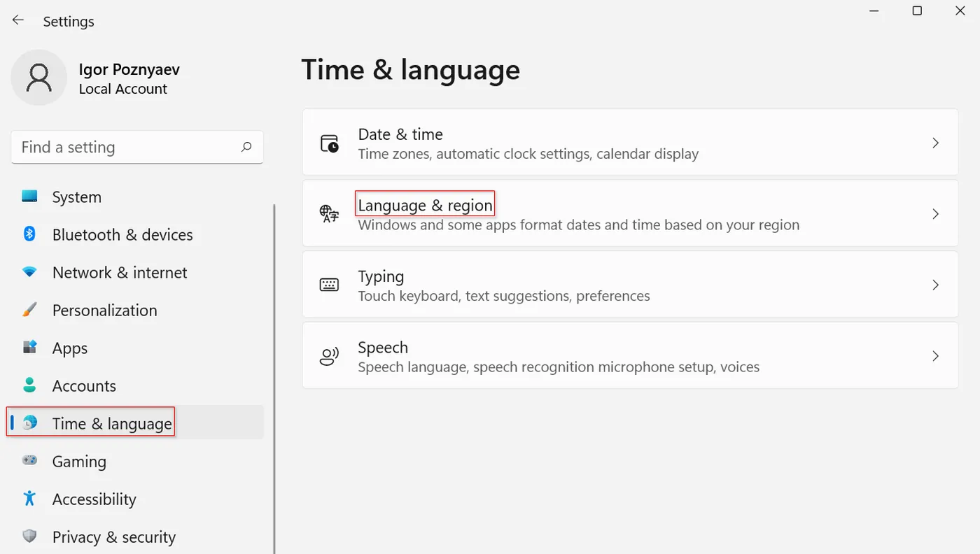The image size is (980, 554).
Task: Go to Accounts in the sidebar
Action: [x=84, y=386]
